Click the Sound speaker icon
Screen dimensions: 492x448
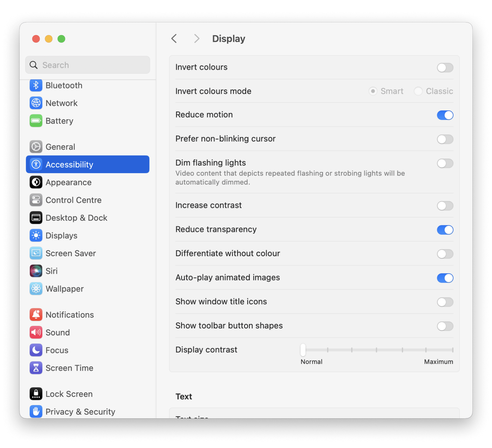coord(36,332)
